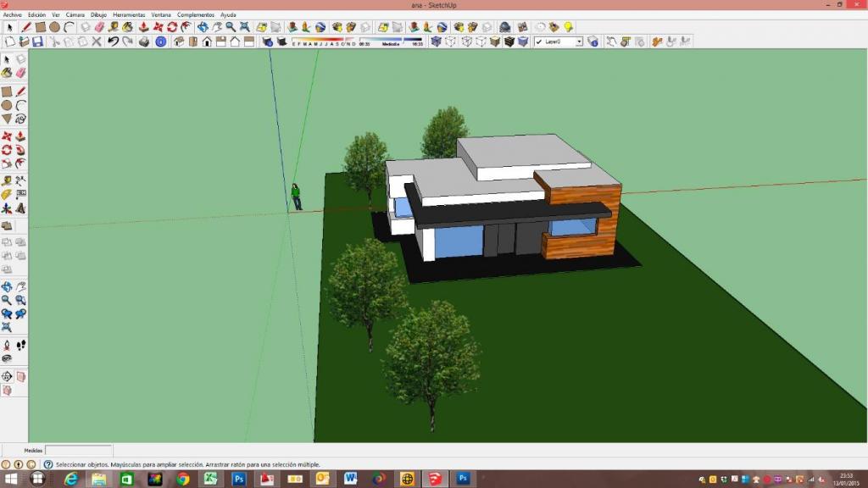Select the Scale tool in left toolbar
The width and height of the screenshot is (868, 488).
pyautogui.click(x=7, y=164)
